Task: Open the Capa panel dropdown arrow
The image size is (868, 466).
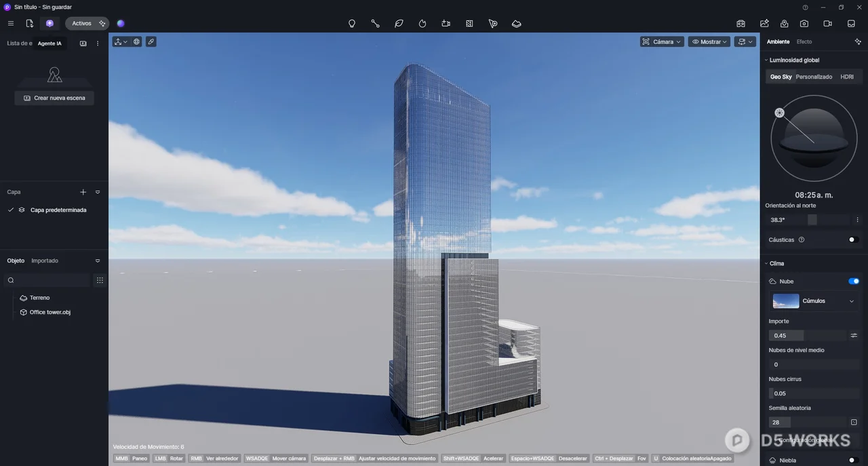Action: [98, 192]
